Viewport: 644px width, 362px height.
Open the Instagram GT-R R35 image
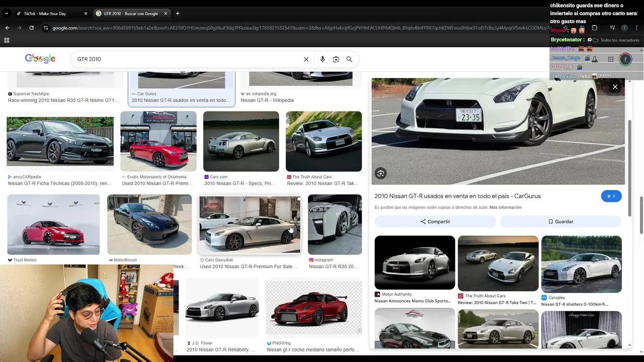(x=335, y=225)
